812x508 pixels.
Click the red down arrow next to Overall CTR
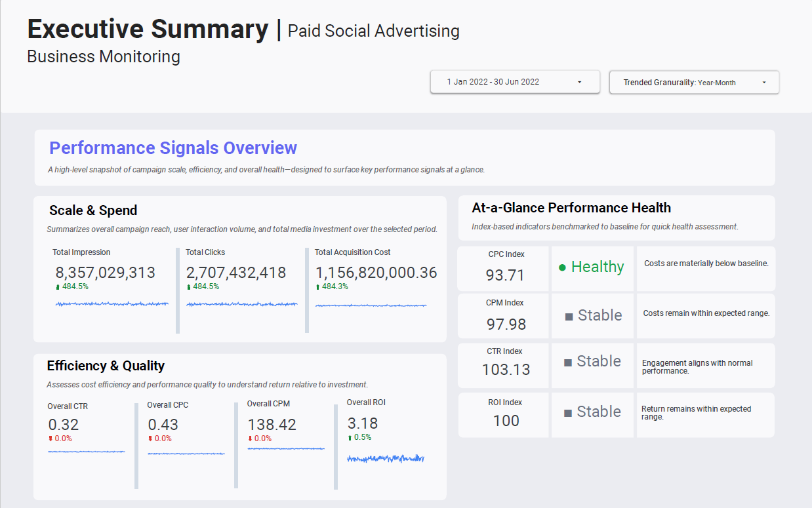coord(50,438)
